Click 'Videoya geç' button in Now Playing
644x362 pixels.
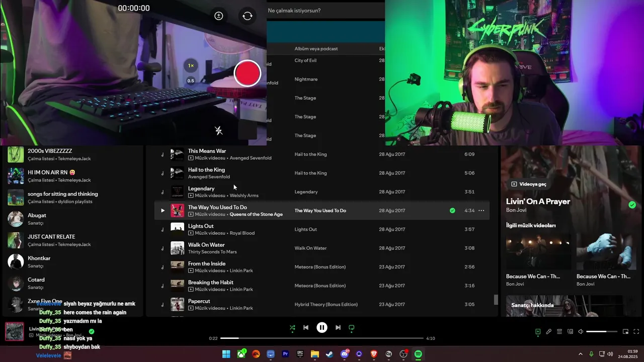tap(529, 184)
